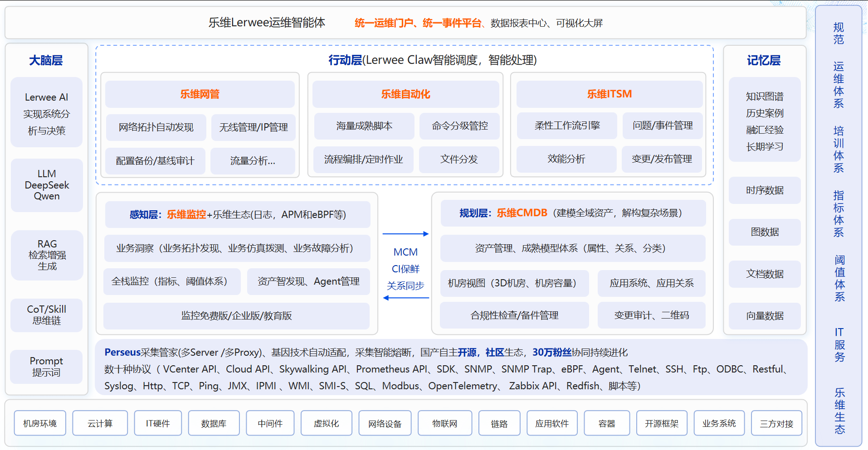The width and height of the screenshot is (868, 450).
Task: Select the 三方对接 bottom box
Action: pyautogui.click(x=777, y=423)
